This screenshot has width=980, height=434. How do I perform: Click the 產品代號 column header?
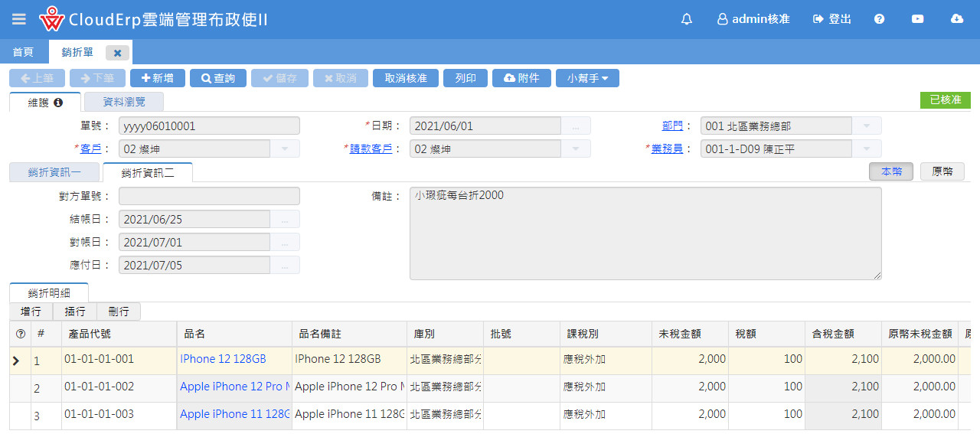pos(119,334)
